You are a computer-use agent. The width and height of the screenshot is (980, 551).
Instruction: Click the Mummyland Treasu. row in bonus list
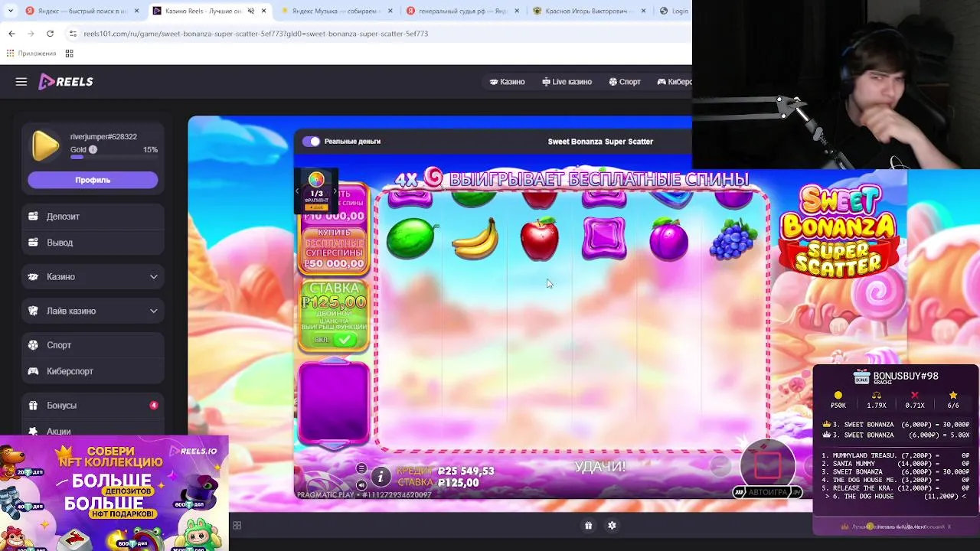pyautogui.click(x=896, y=455)
